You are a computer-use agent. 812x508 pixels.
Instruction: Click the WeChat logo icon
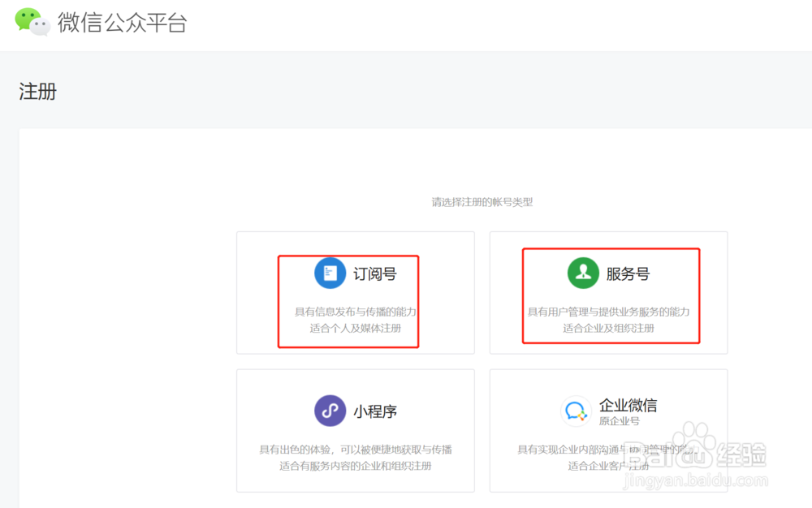[x=32, y=22]
